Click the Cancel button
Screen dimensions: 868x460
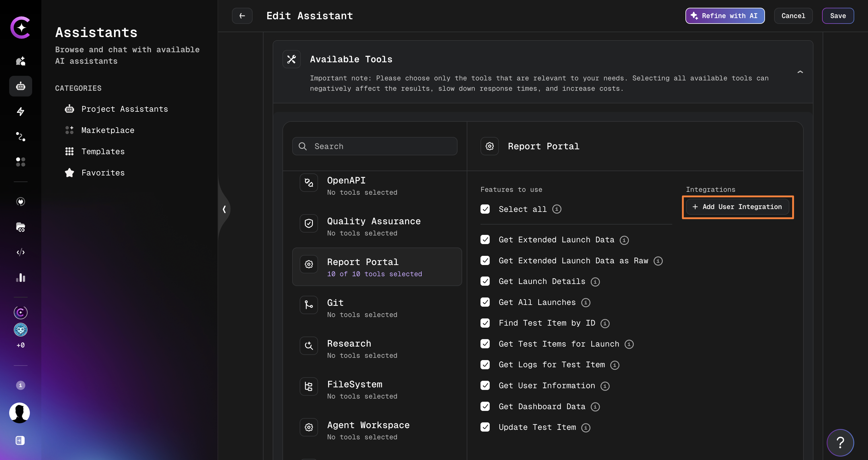point(793,16)
